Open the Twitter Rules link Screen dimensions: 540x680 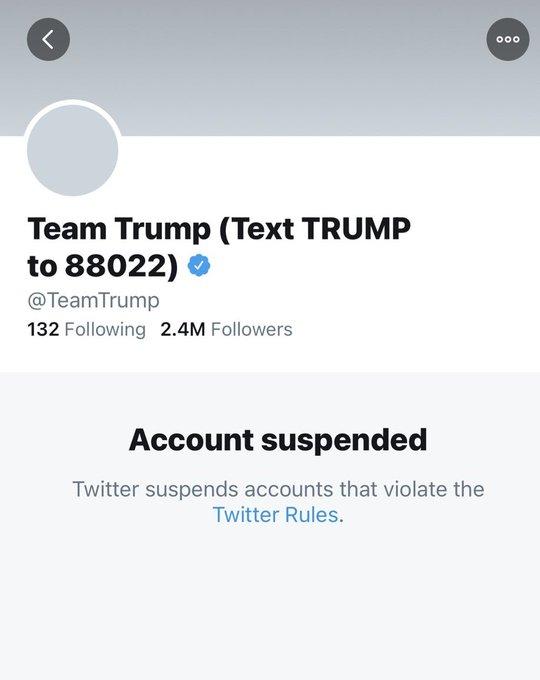[x=275, y=515]
